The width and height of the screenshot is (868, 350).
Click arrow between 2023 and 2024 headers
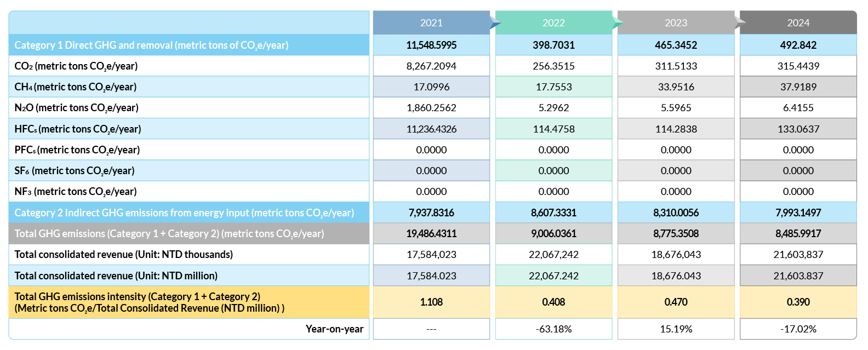point(740,22)
